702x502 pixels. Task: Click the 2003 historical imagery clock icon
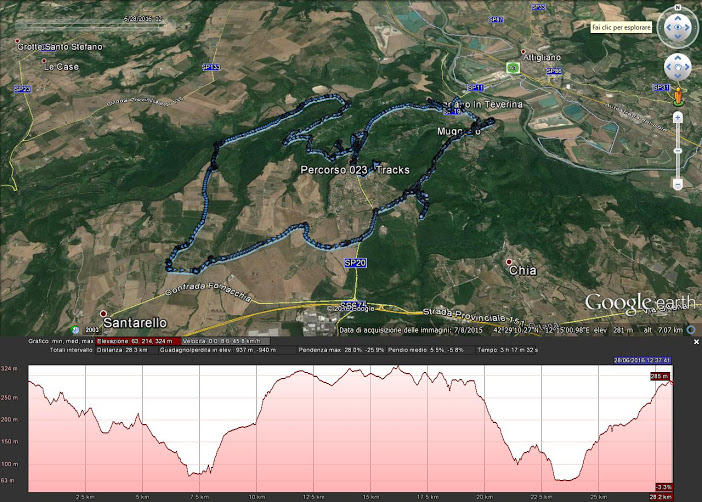(x=76, y=329)
